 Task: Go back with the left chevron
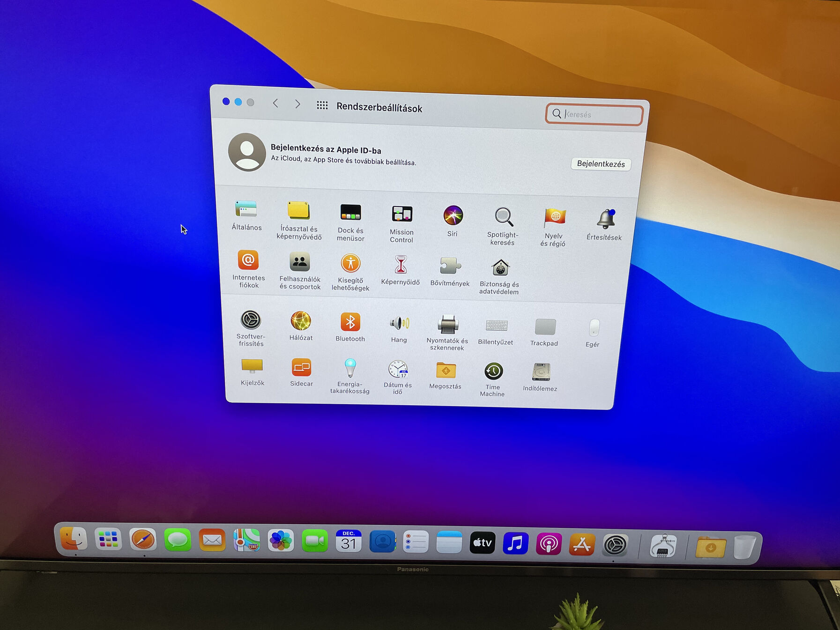click(x=275, y=103)
